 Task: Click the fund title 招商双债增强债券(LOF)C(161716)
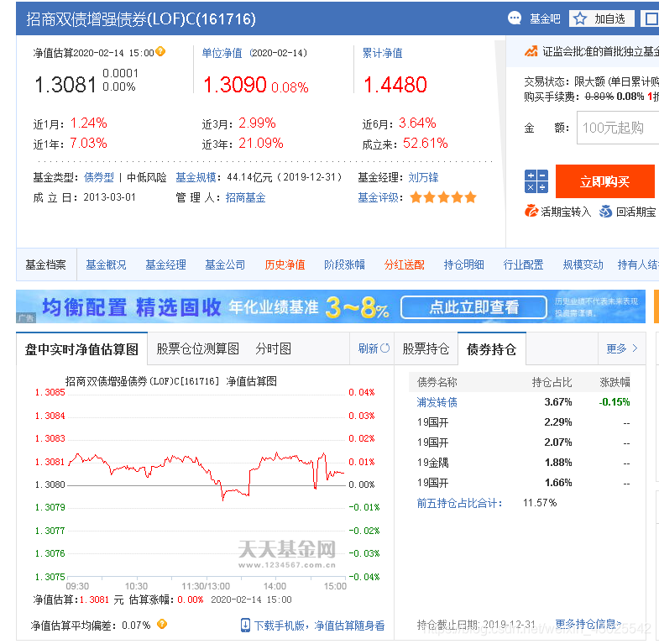point(141,19)
